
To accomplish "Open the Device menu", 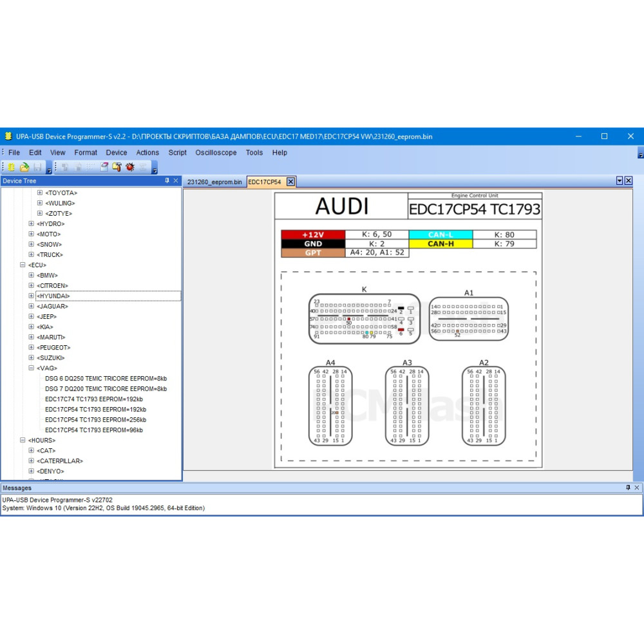I will pos(116,153).
